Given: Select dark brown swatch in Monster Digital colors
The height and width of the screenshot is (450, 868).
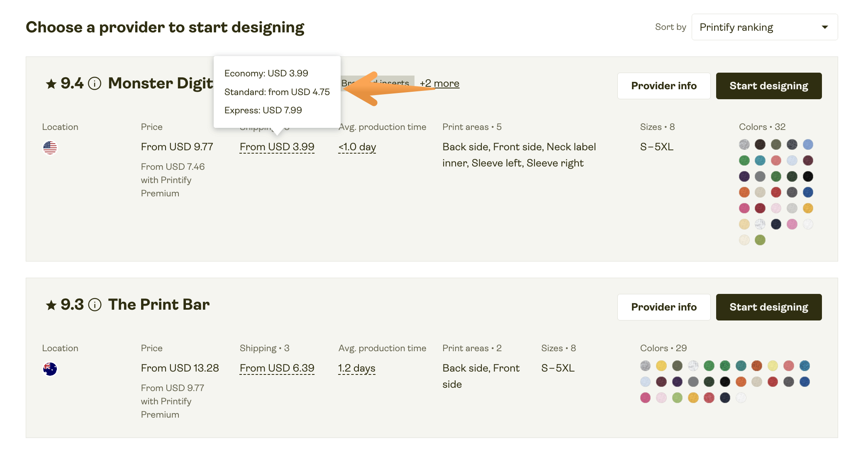Looking at the screenshot, I should [760, 144].
